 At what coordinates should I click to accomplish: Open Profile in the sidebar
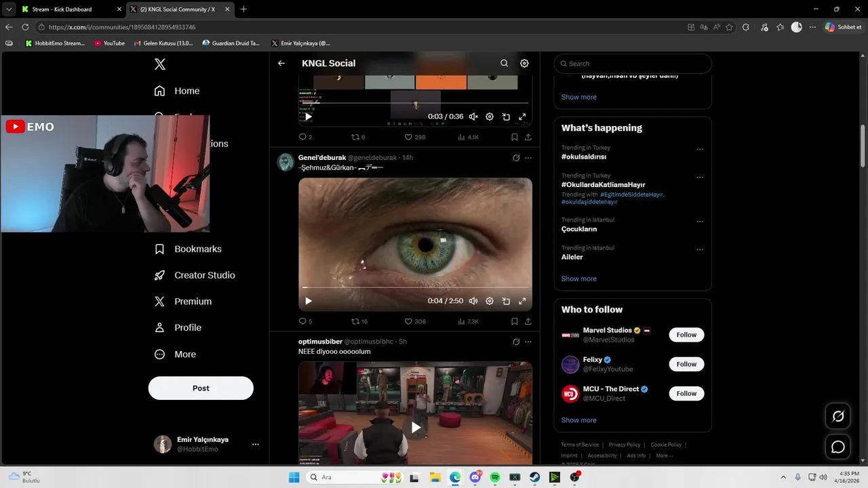pyautogui.click(x=178, y=327)
